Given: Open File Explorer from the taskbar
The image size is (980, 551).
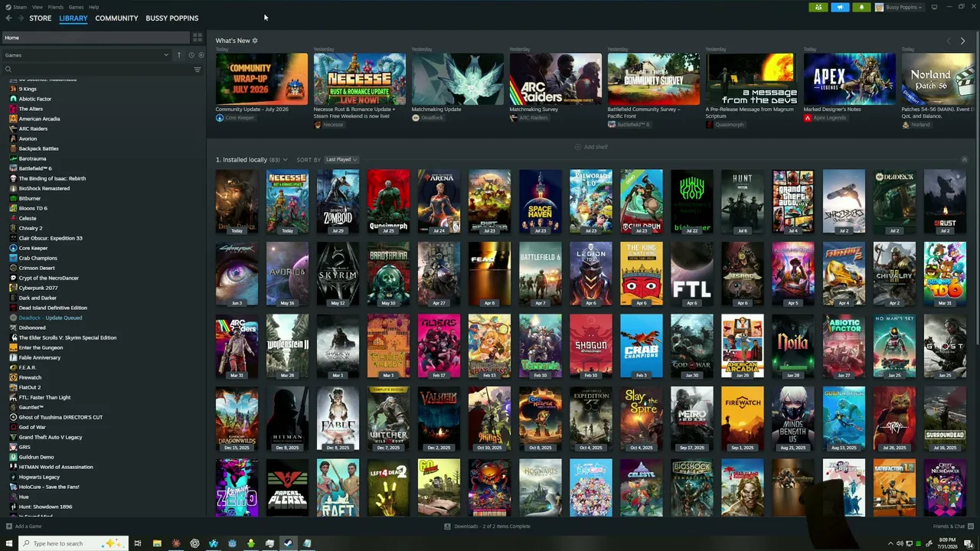Looking at the screenshot, I should coord(157,543).
